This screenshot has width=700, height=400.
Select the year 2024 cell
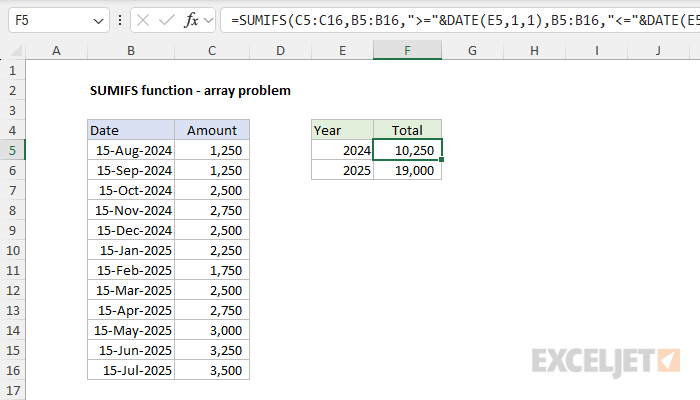[x=342, y=150]
